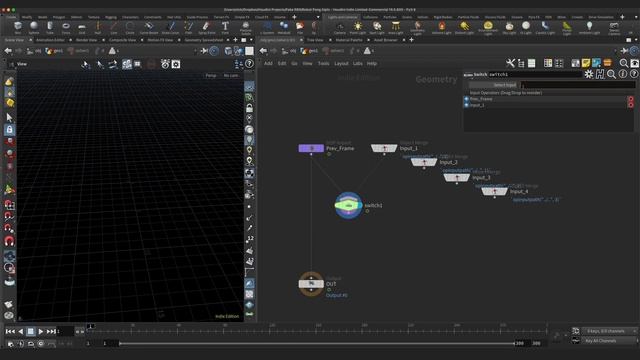The width and height of the screenshot is (640, 360).
Task: Open the Lights and Cameras shelf tab
Action: [342, 17]
